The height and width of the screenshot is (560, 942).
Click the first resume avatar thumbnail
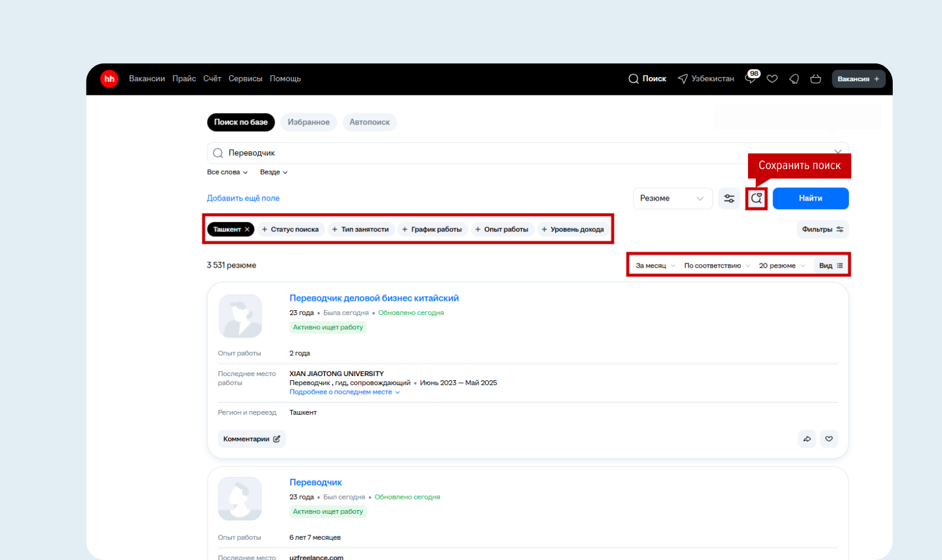tap(240, 316)
